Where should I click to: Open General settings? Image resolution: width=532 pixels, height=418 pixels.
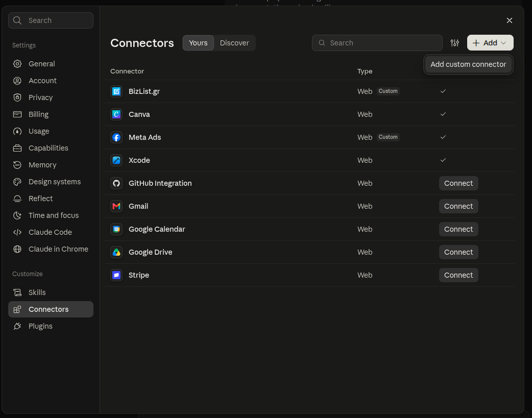pyautogui.click(x=51, y=64)
